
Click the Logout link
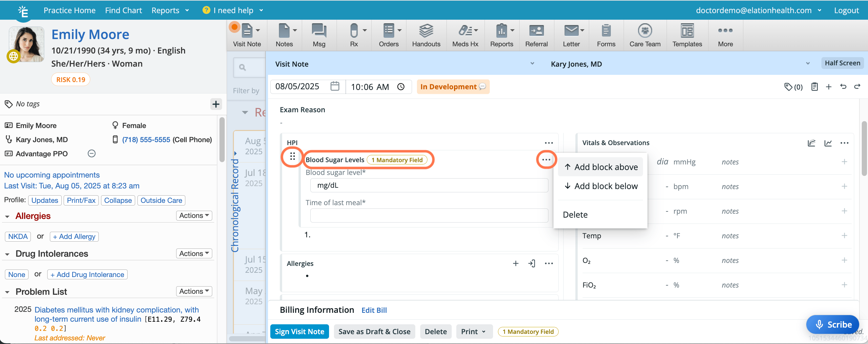[846, 11]
